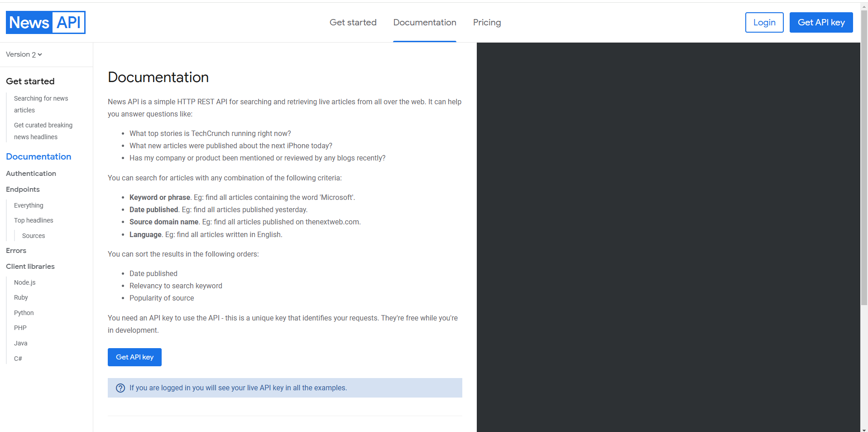Viewport: 868px width, 432px height.
Task: Go to Pricing page
Action: pyautogui.click(x=487, y=23)
